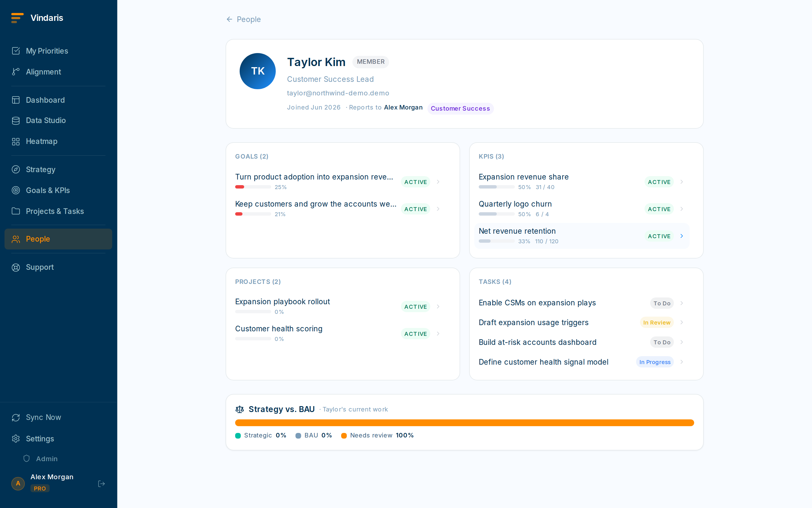
Task: Open the 'Turn product adoption' goal chevron
Action: click(x=438, y=182)
